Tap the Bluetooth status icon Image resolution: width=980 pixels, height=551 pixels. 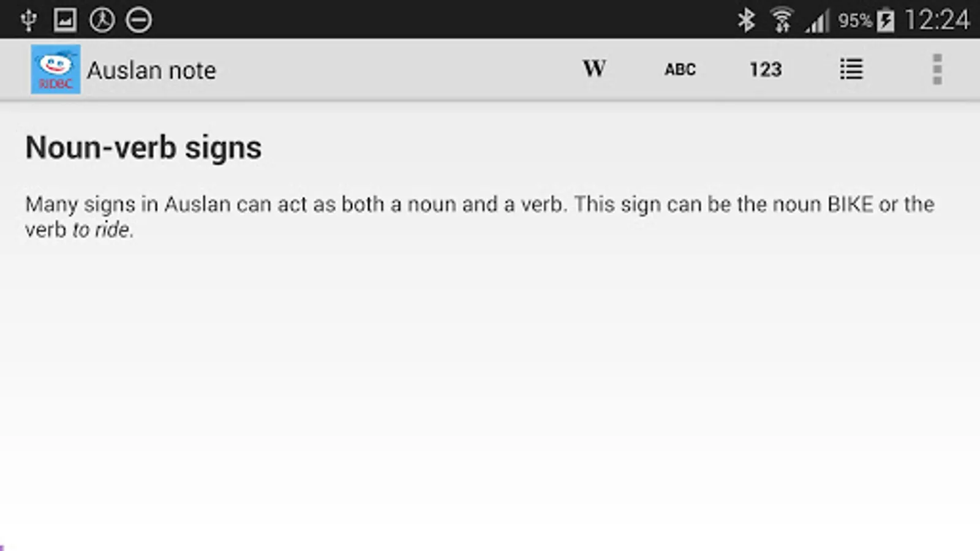coord(746,20)
